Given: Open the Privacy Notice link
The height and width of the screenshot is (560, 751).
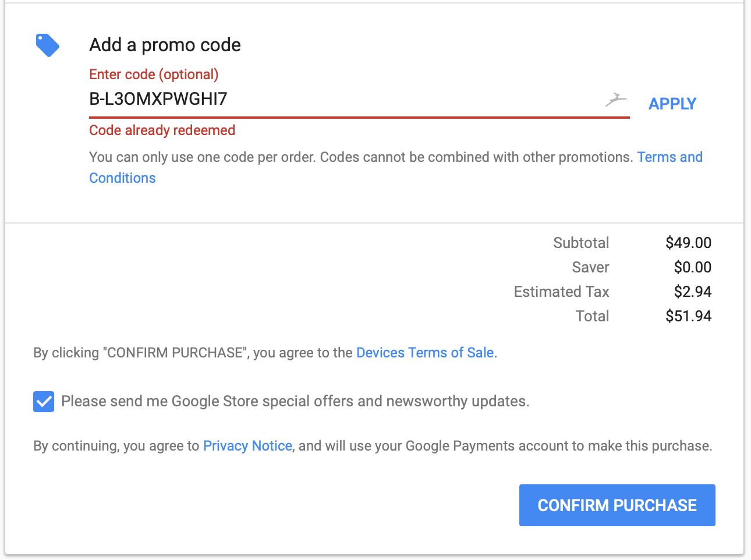Looking at the screenshot, I should tap(247, 446).
